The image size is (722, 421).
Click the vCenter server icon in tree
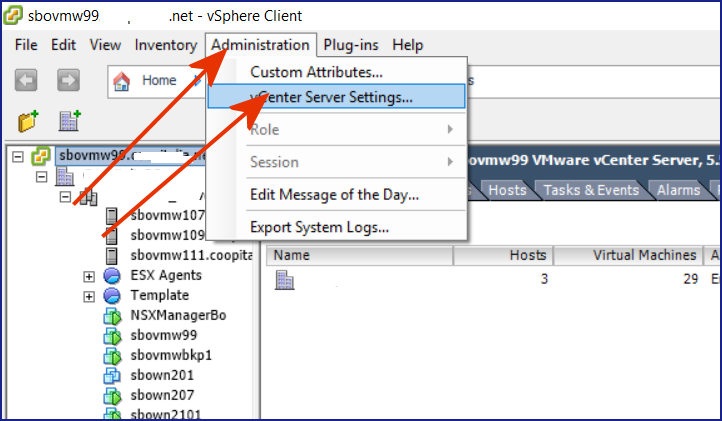(x=41, y=156)
